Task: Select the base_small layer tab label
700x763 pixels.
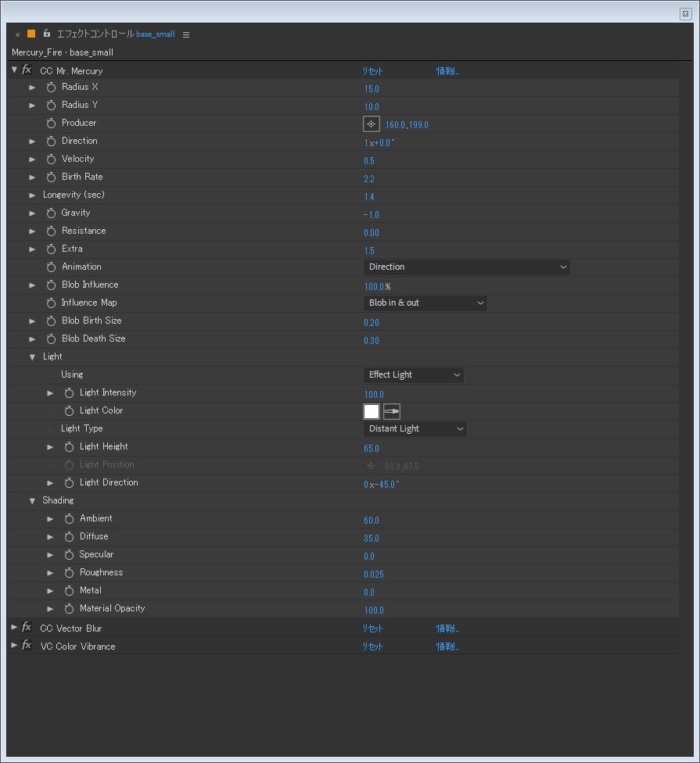Action: [156, 34]
